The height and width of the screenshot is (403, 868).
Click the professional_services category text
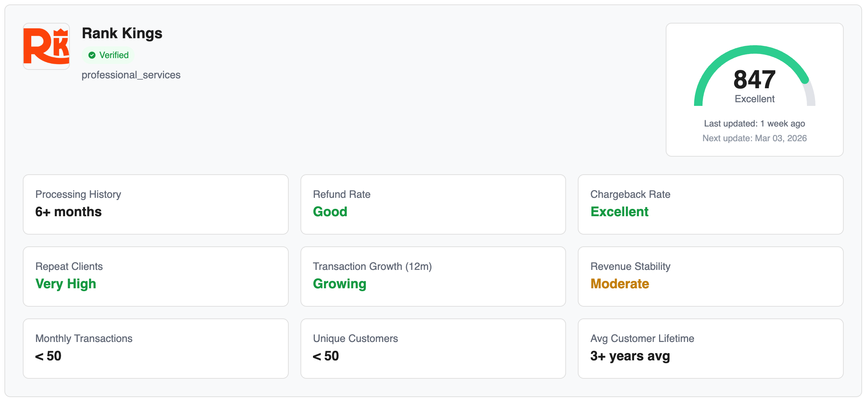pyautogui.click(x=131, y=75)
